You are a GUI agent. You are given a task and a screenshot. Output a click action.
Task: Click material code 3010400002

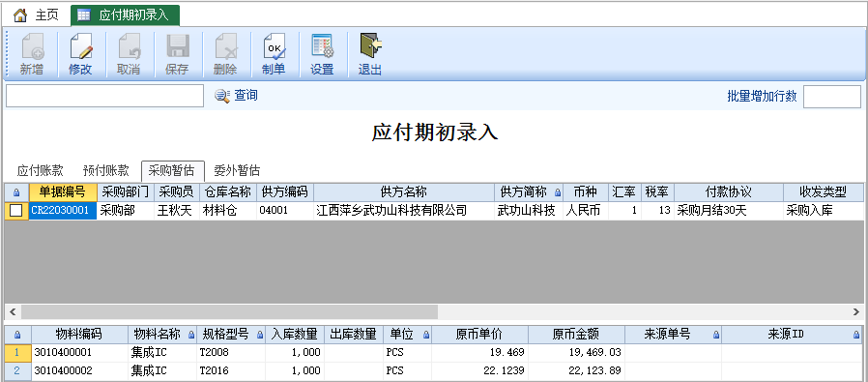tap(79, 370)
